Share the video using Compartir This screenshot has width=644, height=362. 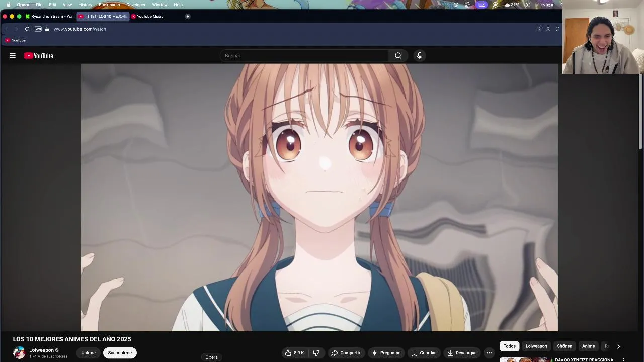pos(346,353)
